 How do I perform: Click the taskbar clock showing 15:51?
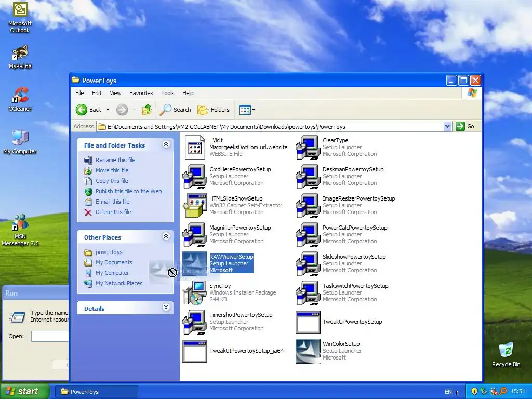click(518, 392)
